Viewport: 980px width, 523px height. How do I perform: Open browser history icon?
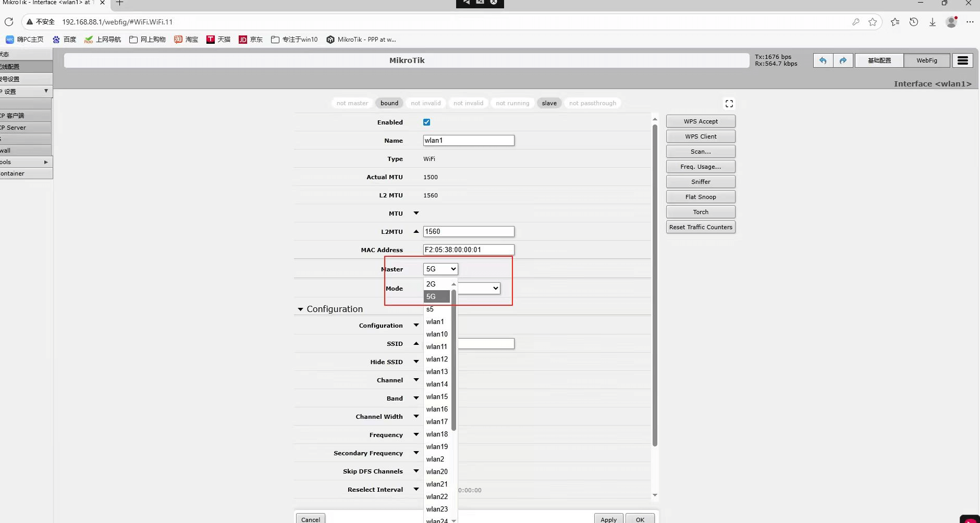pyautogui.click(x=914, y=22)
